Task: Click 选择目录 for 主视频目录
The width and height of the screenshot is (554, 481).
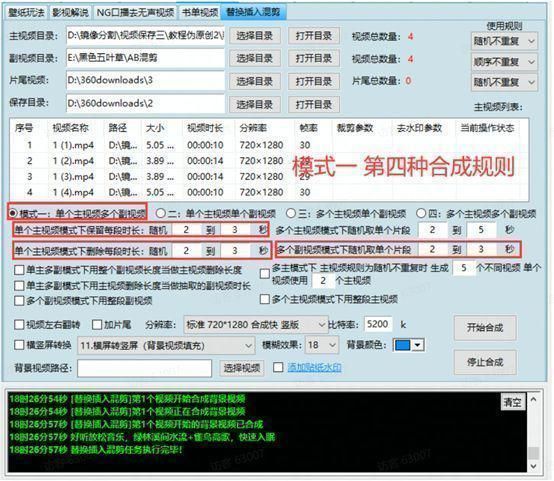Action: pos(254,36)
